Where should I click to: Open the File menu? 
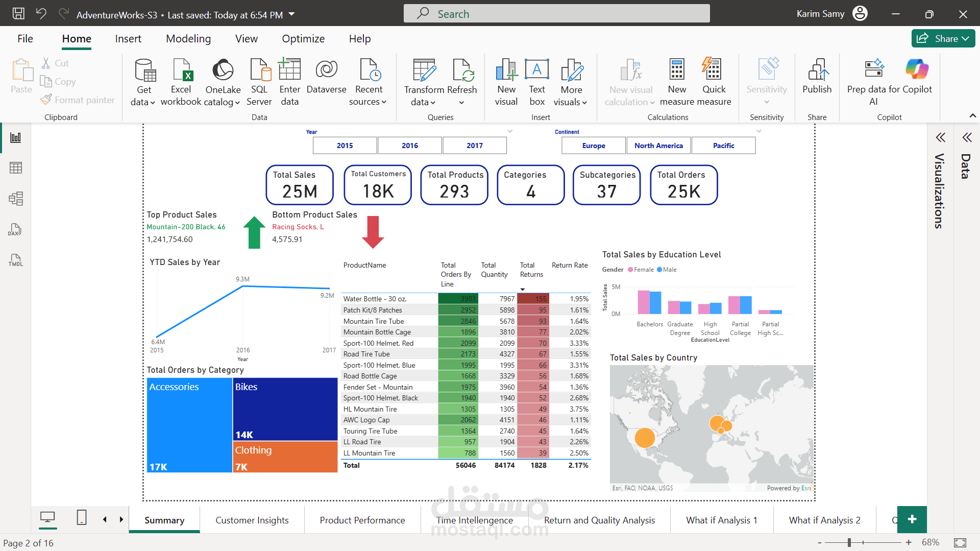click(25, 39)
